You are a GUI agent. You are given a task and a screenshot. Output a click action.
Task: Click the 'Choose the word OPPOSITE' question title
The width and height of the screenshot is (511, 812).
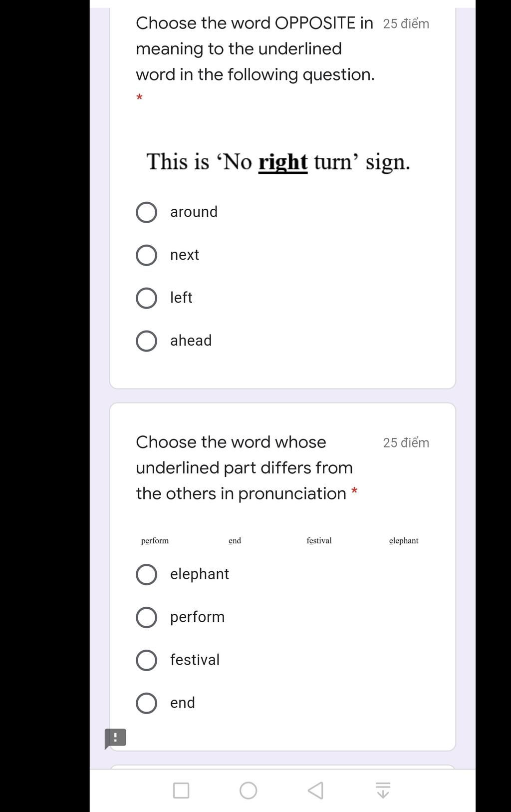(255, 48)
